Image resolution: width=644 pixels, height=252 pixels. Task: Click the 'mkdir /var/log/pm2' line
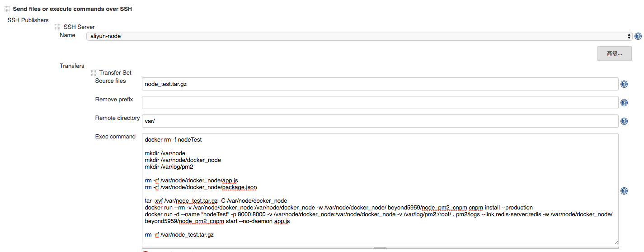click(169, 167)
